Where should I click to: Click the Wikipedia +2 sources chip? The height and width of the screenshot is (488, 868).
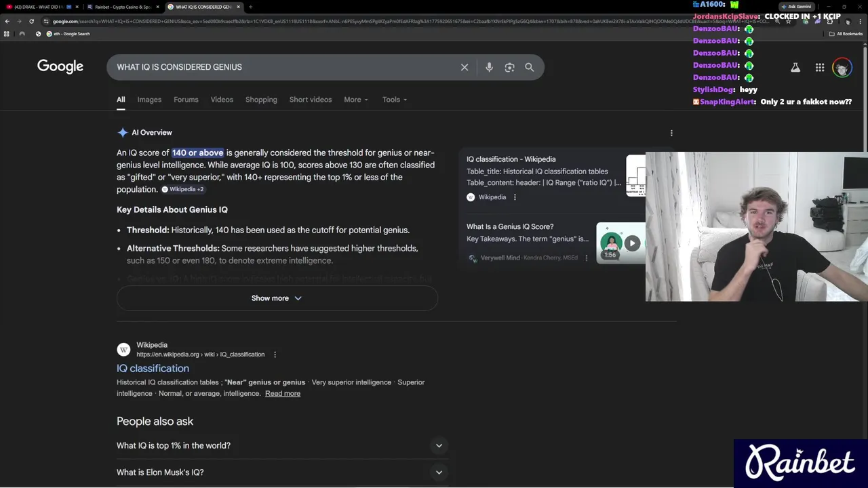point(183,189)
